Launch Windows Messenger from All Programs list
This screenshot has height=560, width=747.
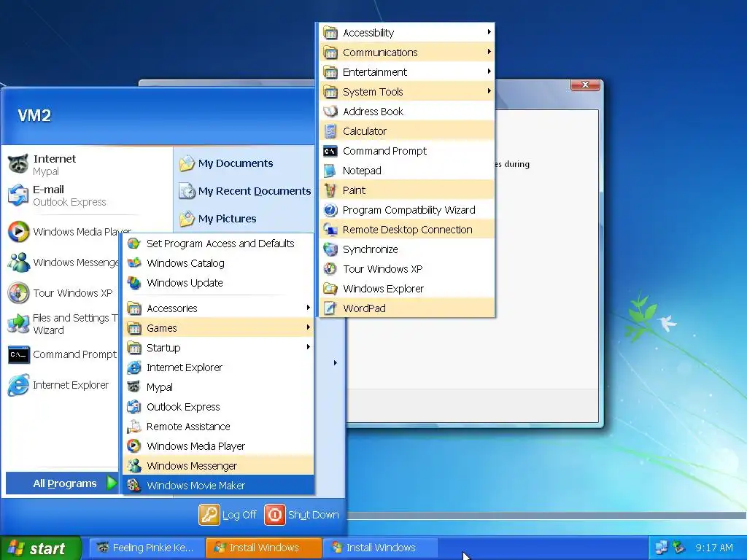point(219,466)
